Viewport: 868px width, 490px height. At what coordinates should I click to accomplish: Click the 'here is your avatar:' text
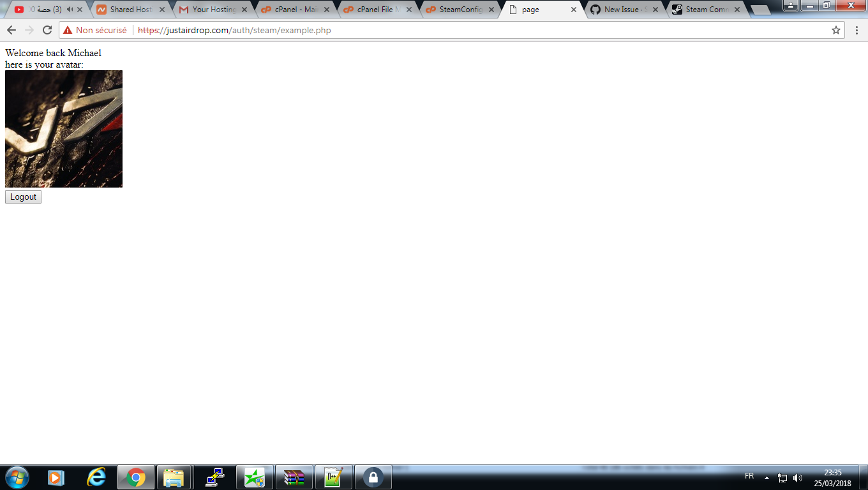point(44,64)
